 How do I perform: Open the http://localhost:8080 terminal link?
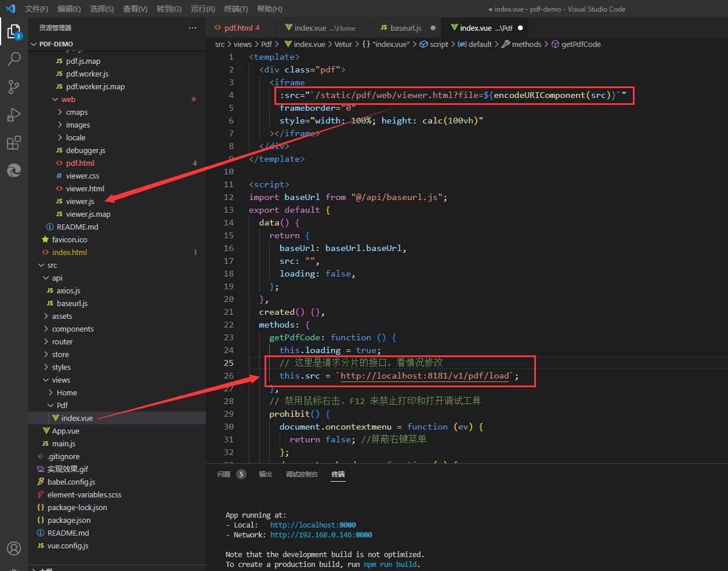point(313,525)
